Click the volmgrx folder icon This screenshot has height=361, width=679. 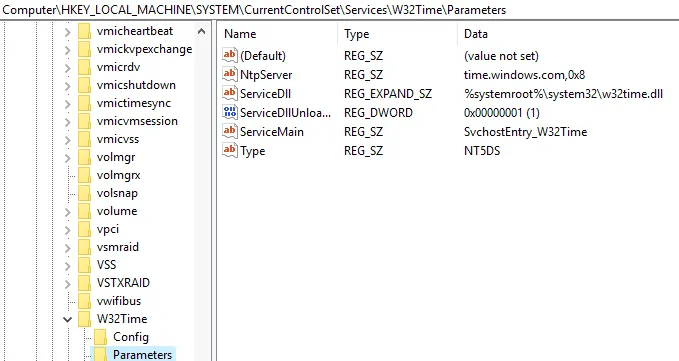click(x=84, y=175)
